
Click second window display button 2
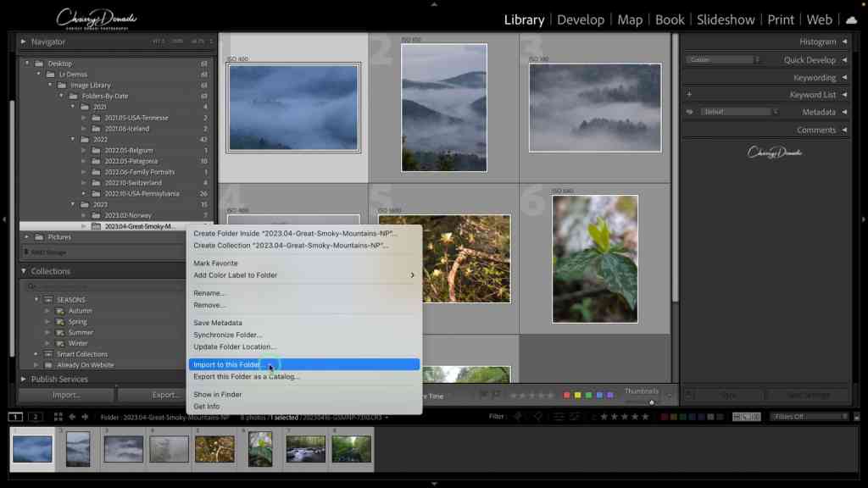coord(36,417)
